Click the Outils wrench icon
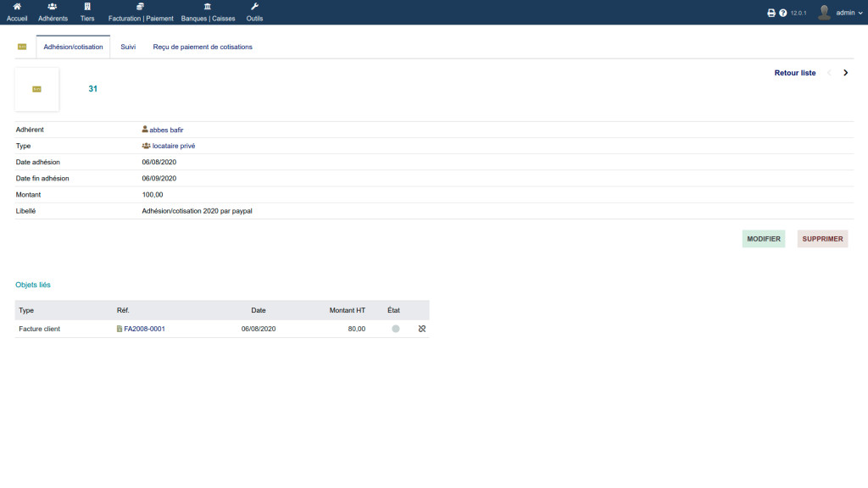868x488 pixels. tap(254, 7)
